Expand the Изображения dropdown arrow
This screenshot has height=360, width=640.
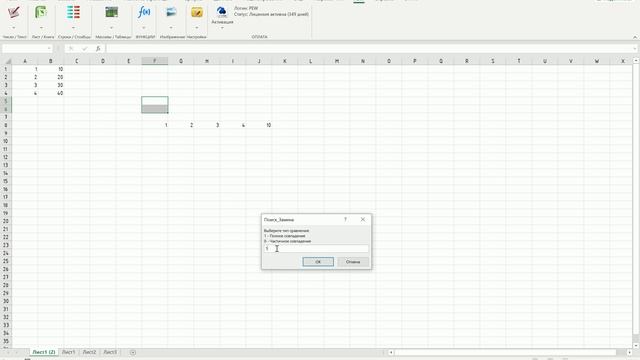click(x=171, y=28)
